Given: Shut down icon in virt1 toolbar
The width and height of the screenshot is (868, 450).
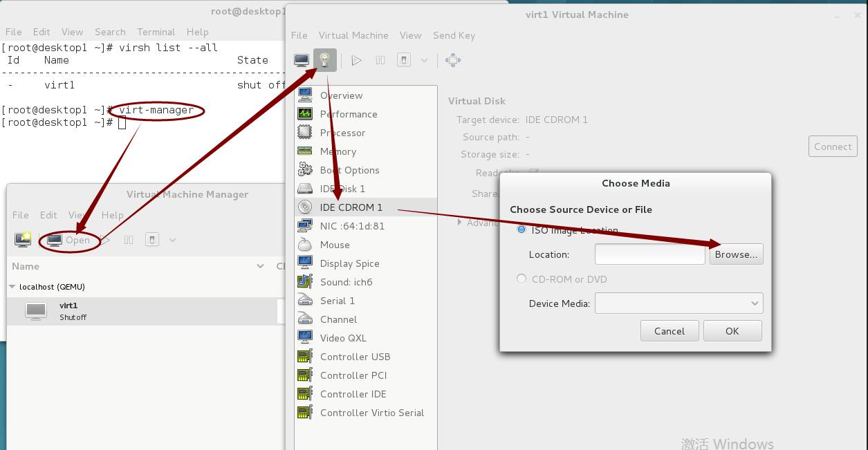Looking at the screenshot, I should click(x=405, y=60).
